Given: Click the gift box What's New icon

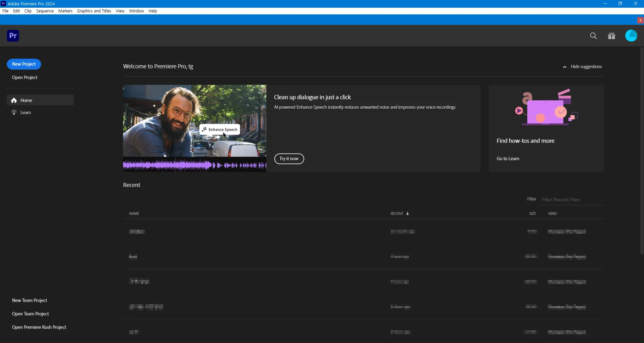Looking at the screenshot, I should pyautogui.click(x=611, y=36).
